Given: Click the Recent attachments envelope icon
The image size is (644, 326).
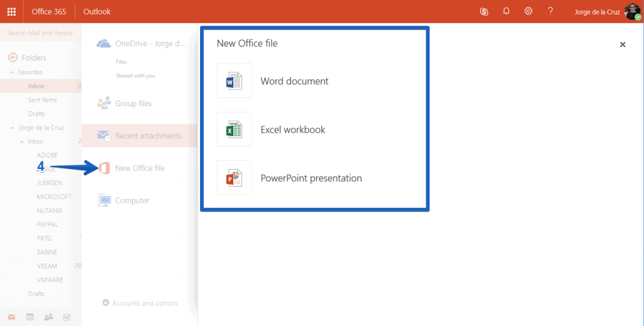Looking at the screenshot, I should coord(104,136).
